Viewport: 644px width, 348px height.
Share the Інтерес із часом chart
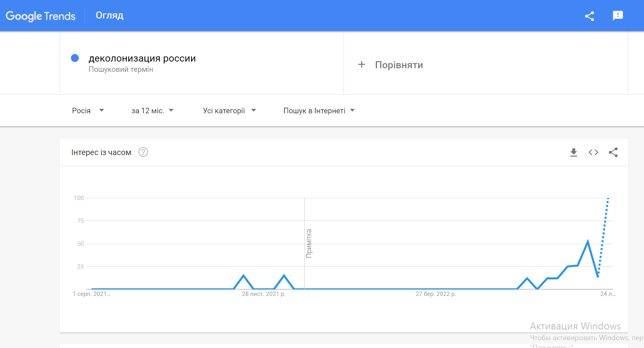coord(613,152)
